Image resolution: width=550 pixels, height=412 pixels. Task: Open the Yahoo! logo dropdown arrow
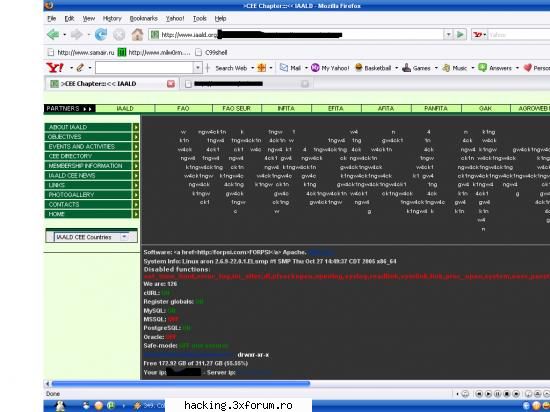(71, 68)
